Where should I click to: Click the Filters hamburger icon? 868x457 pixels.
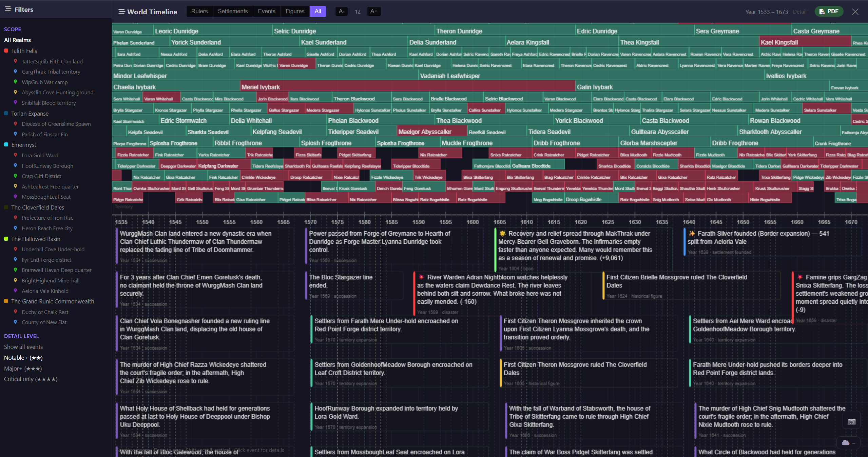click(x=8, y=9)
